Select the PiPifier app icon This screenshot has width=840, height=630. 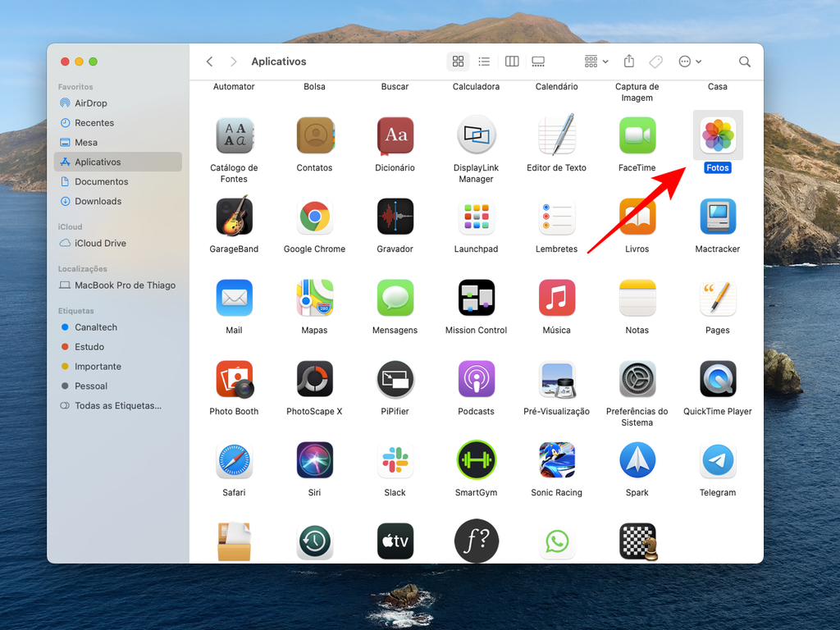coord(395,379)
